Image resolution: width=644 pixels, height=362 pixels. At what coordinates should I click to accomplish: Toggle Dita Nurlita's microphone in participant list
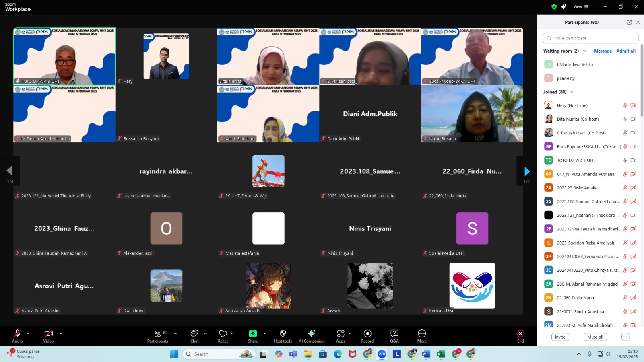tap(625, 119)
